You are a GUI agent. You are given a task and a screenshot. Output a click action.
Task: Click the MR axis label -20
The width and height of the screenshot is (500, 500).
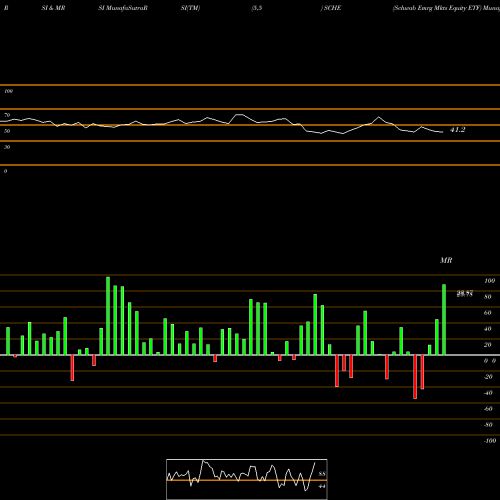click(488, 377)
